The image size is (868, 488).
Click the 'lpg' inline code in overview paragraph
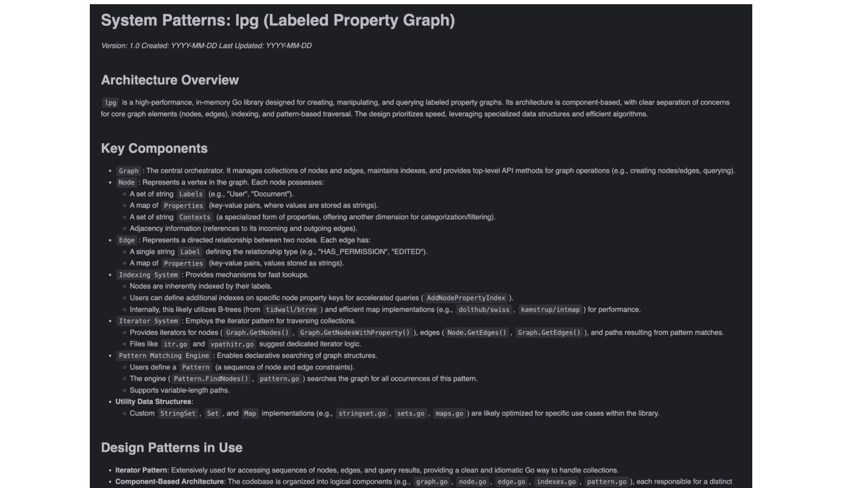tap(110, 102)
